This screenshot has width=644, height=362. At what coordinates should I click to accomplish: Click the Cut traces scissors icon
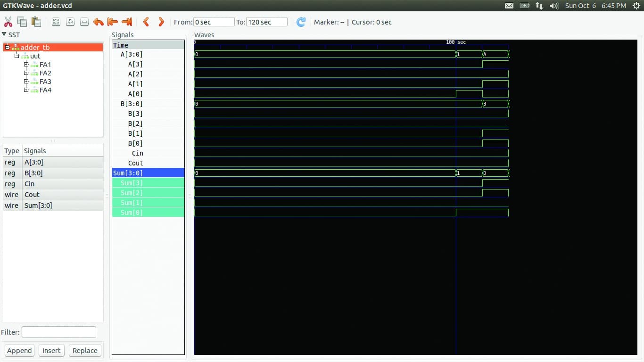[8, 22]
